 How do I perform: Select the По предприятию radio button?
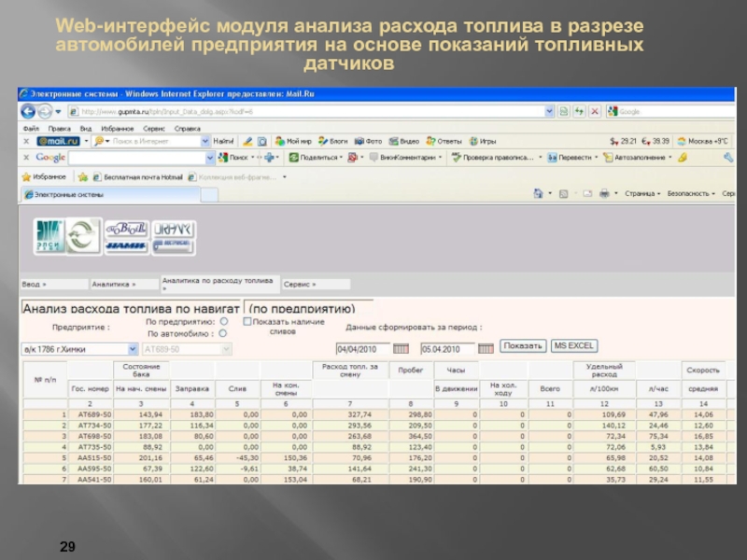coord(222,321)
